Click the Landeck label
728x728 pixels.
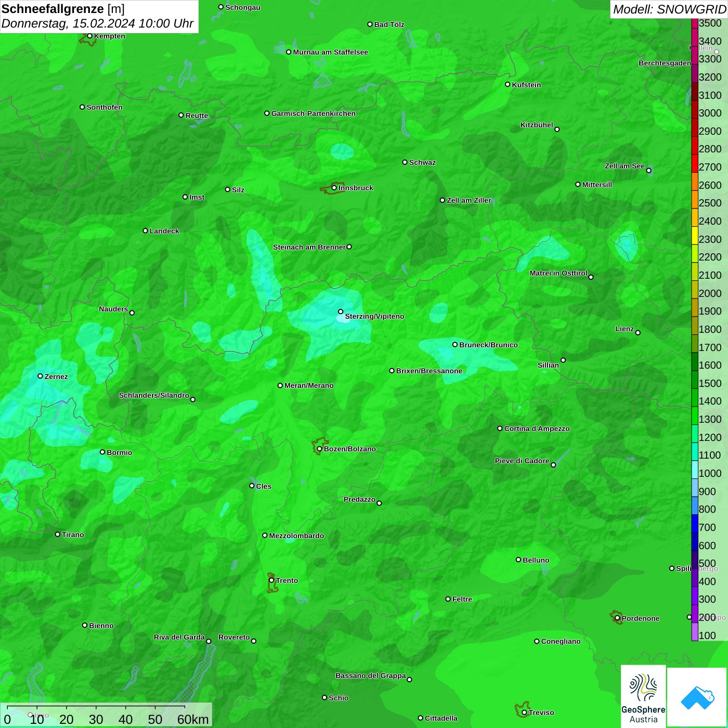click(164, 231)
